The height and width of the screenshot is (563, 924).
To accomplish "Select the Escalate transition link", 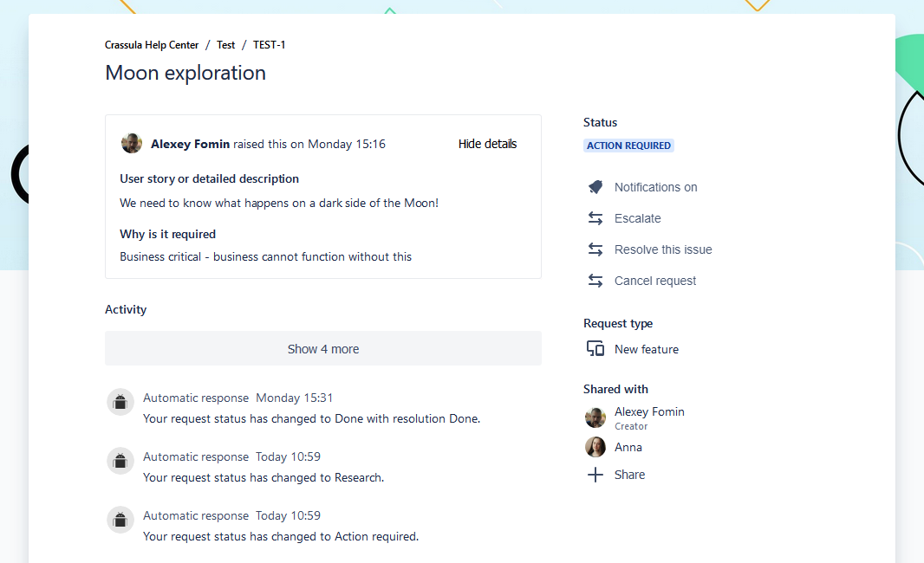I will pos(637,218).
